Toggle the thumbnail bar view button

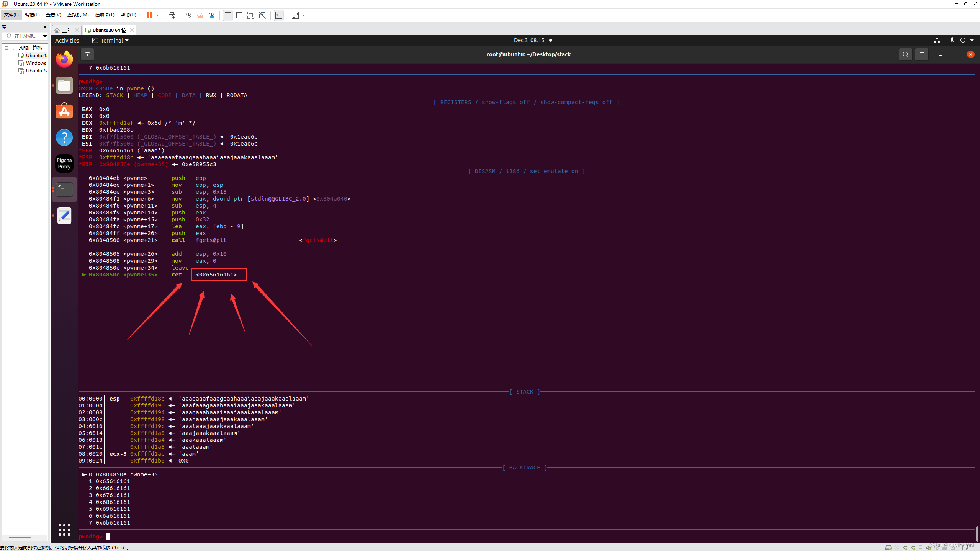point(239,15)
